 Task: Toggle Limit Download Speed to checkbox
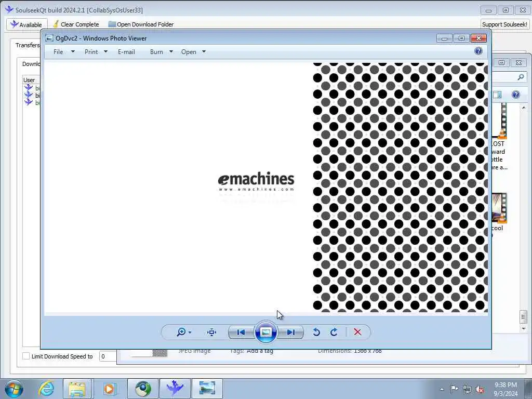[26, 356]
